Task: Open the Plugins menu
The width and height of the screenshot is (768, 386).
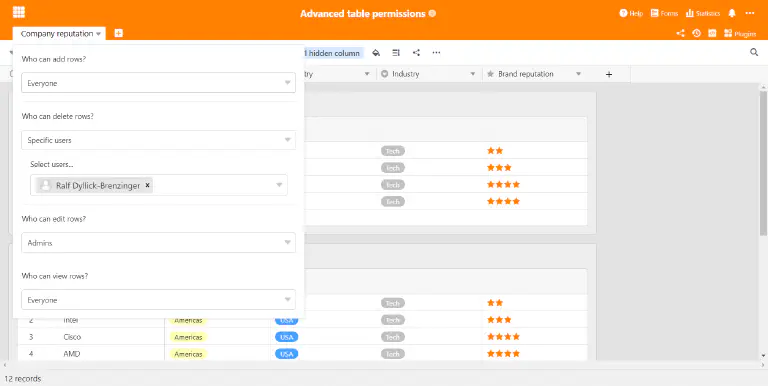Action: pos(740,34)
